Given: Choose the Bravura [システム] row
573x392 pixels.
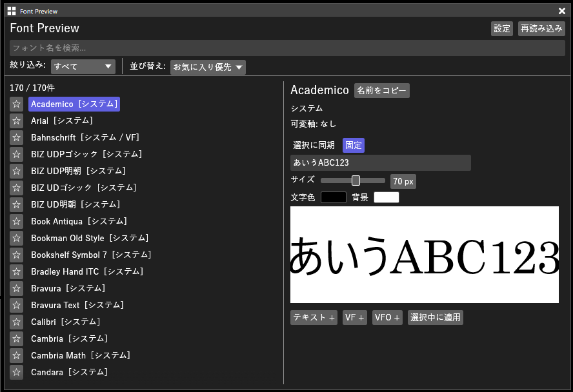Looking at the screenshot, I should click(x=68, y=289).
